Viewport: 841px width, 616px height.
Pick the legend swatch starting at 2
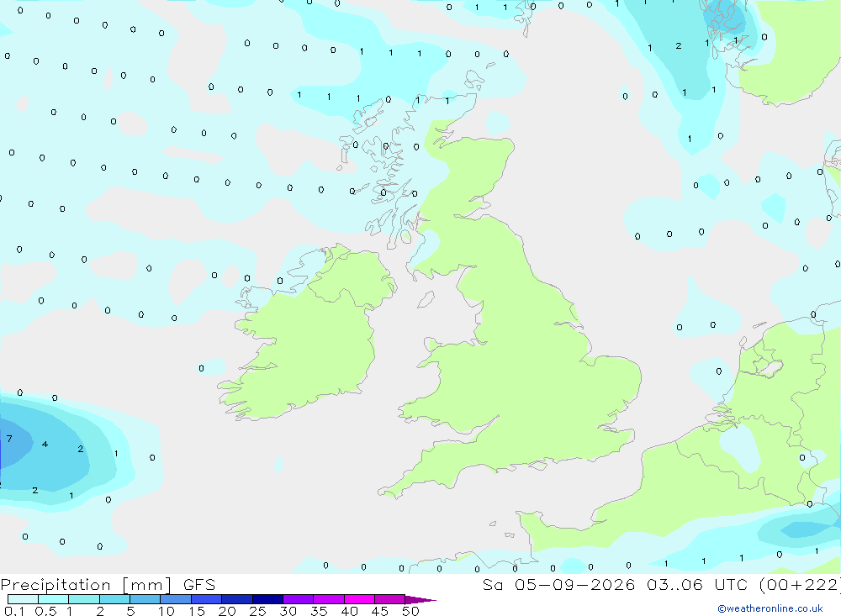pos(114,599)
